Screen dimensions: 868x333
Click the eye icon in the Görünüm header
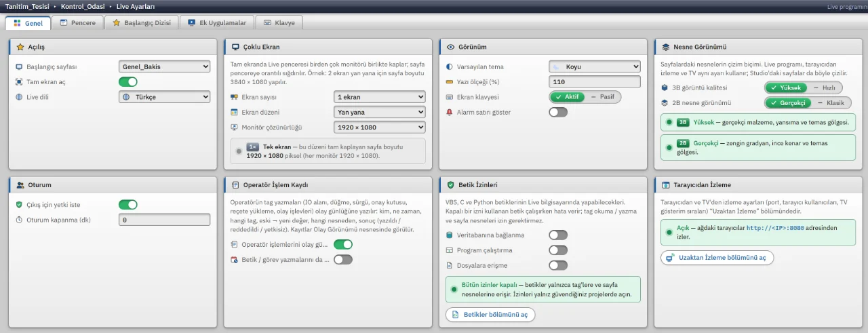pos(450,47)
